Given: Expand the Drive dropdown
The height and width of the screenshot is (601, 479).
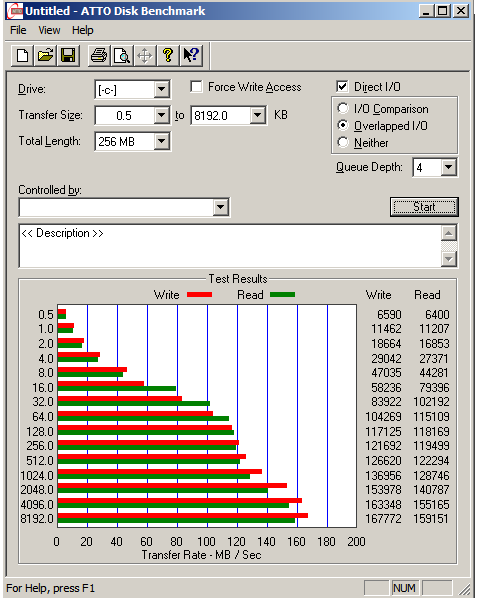Looking at the screenshot, I should 162,90.
